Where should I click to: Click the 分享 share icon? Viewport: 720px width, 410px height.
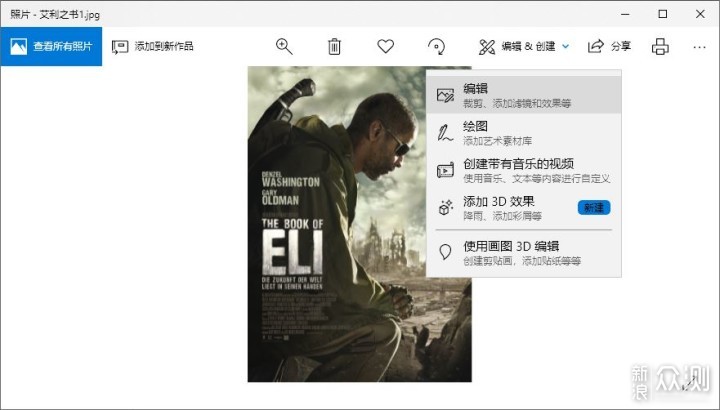596,46
